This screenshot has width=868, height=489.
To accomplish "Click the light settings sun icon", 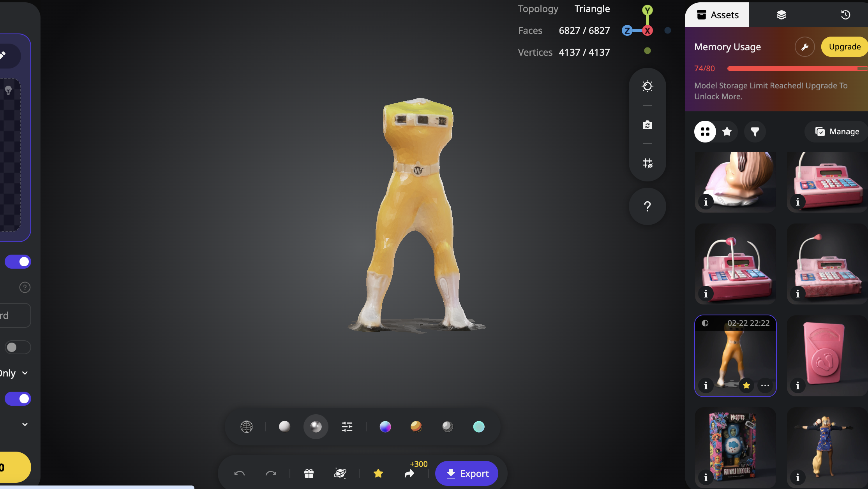I will point(647,86).
